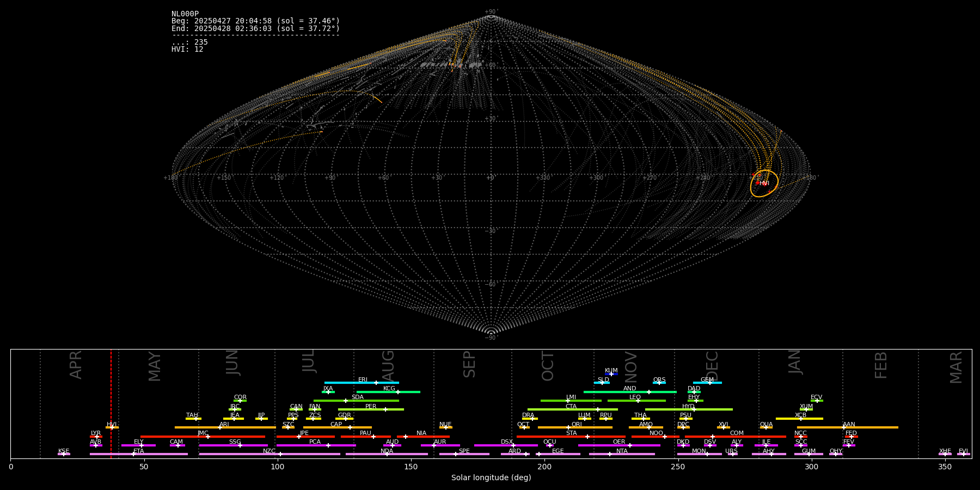Click the red JMC activity bar
Viewport: 980px width, 490px height.
[x=203, y=437]
